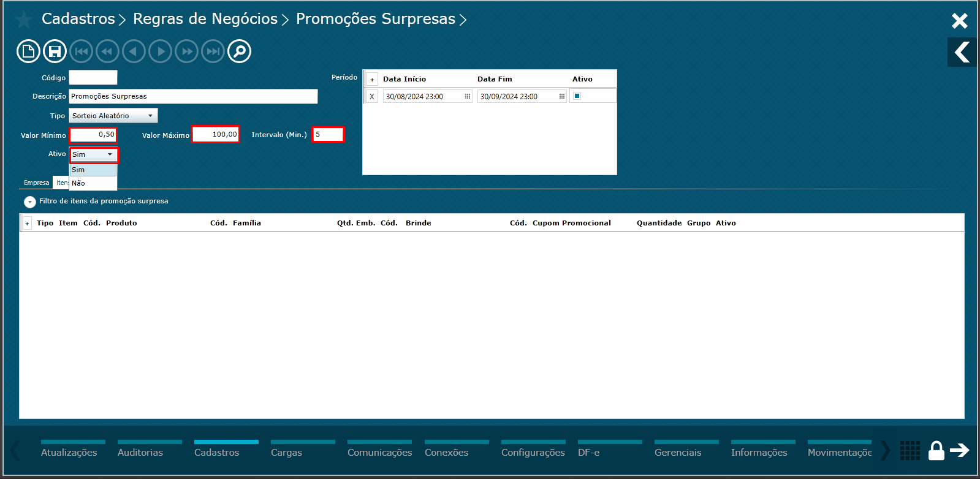Collapse the promotion items filter
The width and height of the screenshot is (980, 479).
coord(29,202)
